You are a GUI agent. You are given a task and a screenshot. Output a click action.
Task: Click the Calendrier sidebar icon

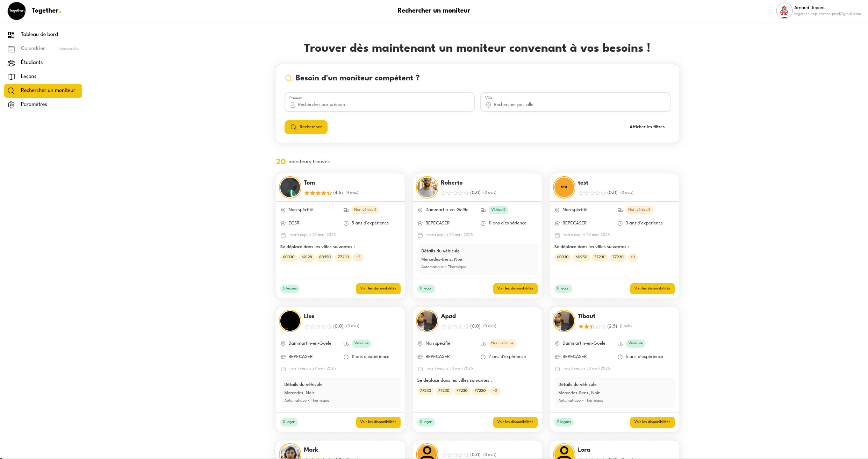click(x=11, y=49)
